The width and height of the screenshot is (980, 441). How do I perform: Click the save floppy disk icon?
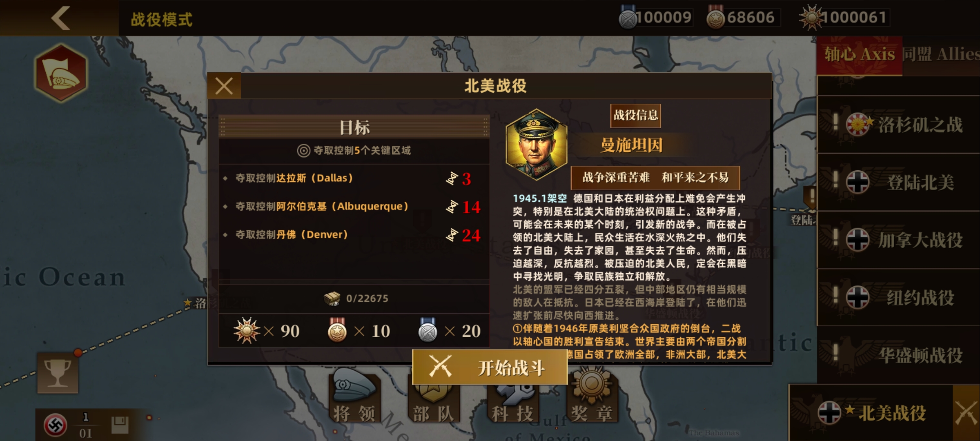pyautogui.click(x=120, y=425)
